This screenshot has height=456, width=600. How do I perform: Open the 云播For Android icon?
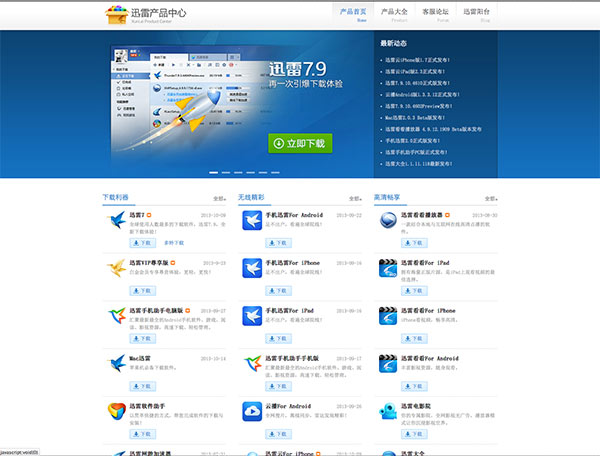[x=252, y=413]
